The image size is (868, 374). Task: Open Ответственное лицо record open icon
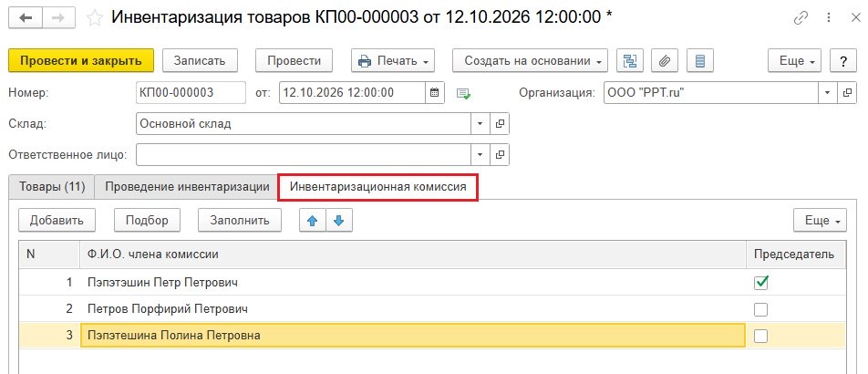[500, 154]
